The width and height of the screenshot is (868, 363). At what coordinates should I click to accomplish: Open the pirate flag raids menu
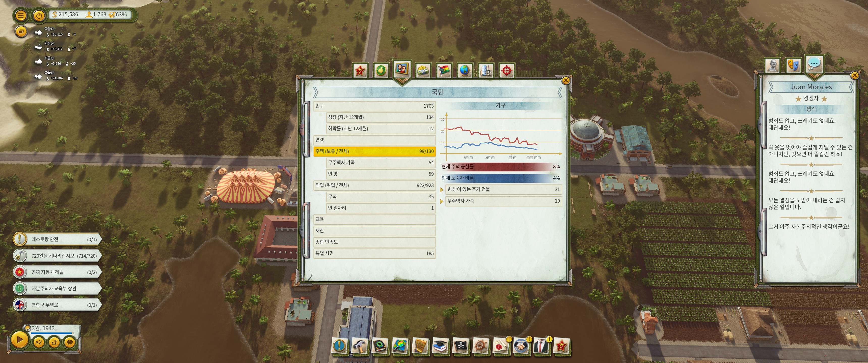click(460, 346)
